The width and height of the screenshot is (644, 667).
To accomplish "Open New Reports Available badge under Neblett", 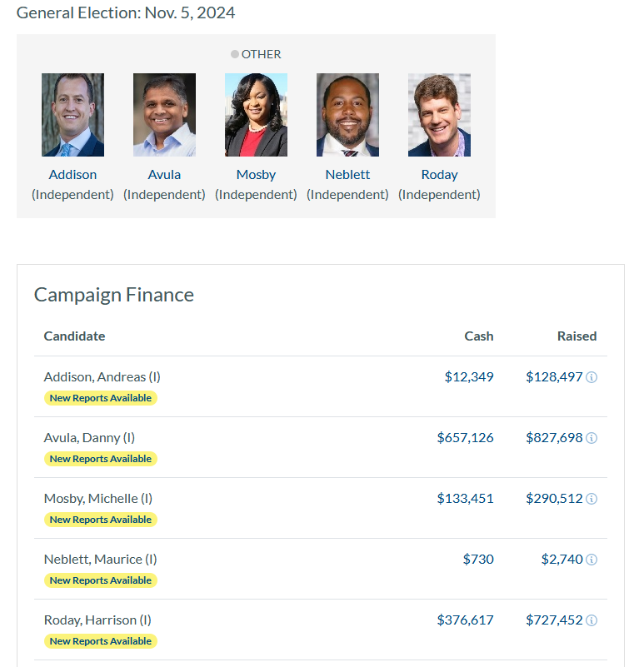I will point(100,580).
